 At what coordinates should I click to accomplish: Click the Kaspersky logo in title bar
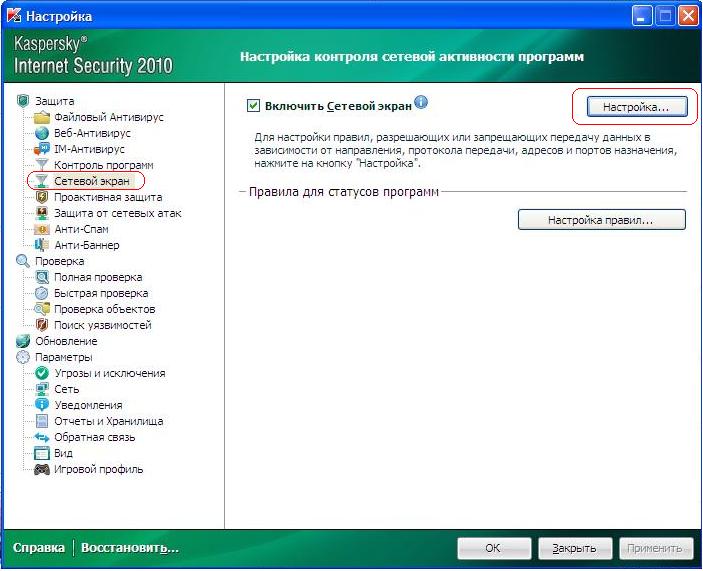coord(14,16)
